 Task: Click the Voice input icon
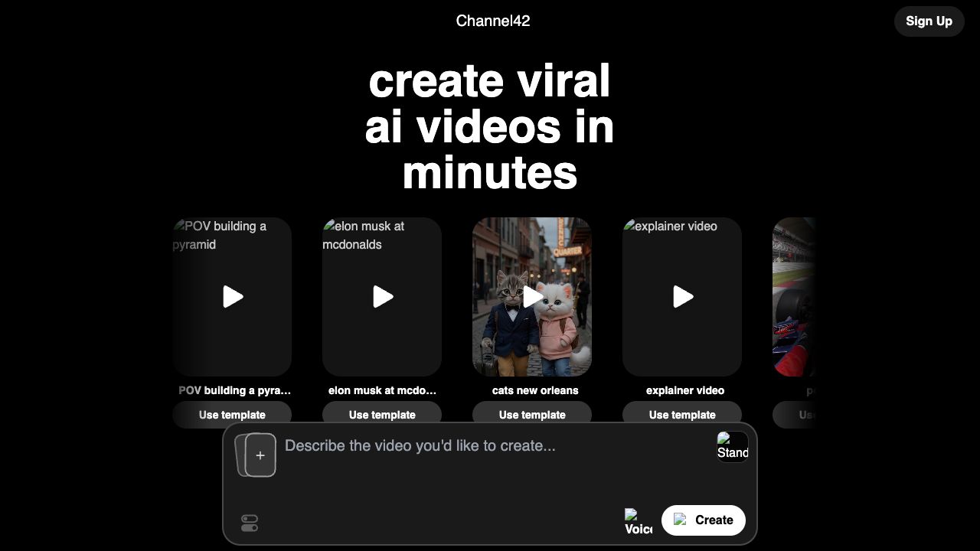tap(638, 520)
